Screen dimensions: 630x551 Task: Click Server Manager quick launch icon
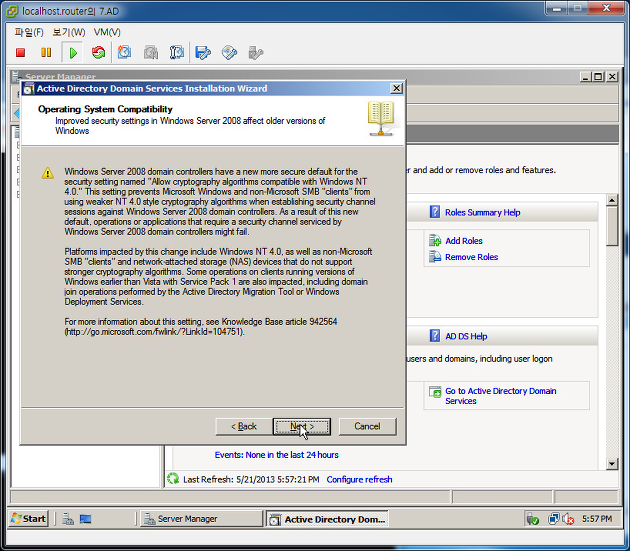point(68,519)
